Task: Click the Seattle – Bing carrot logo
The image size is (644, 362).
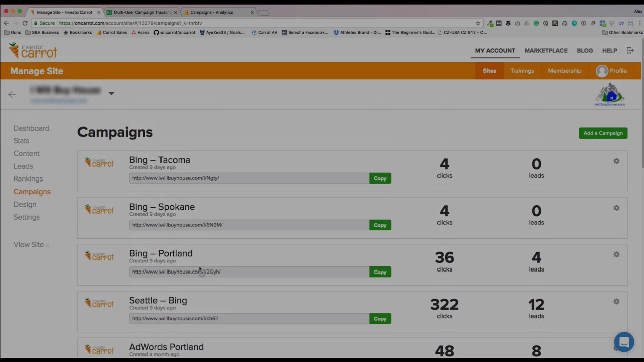Action: coord(99,303)
